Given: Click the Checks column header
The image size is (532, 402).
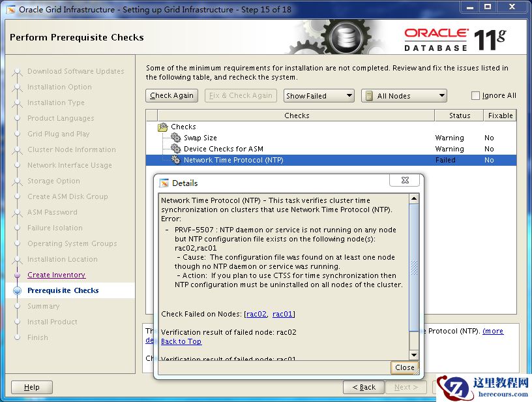Looking at the screenshot, I should pyautogui.click(x=296, y=116).
